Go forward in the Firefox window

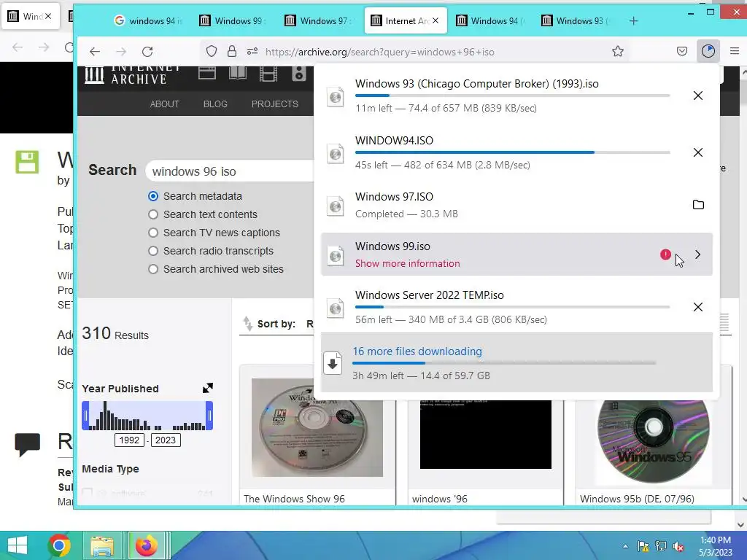click(x=121, y=52)
